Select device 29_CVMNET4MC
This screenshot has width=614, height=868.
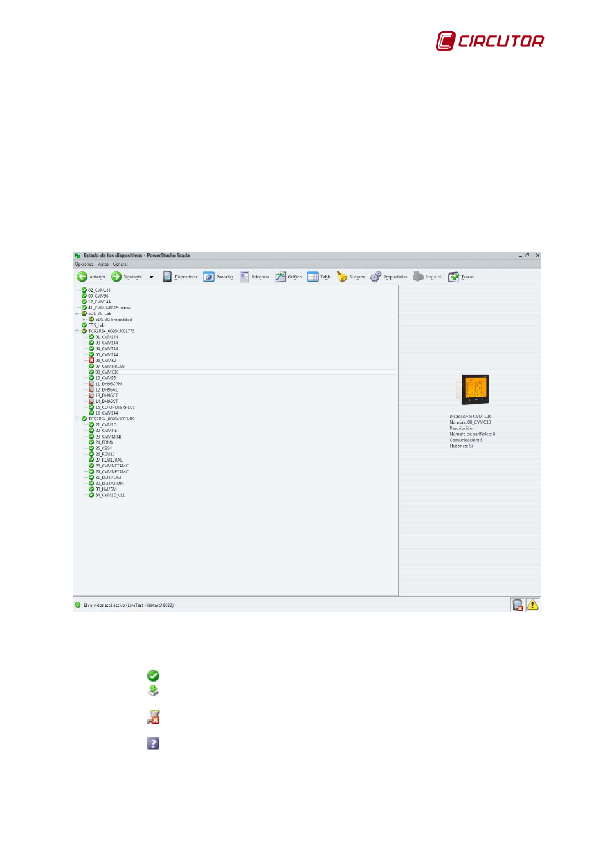[112, 472]
